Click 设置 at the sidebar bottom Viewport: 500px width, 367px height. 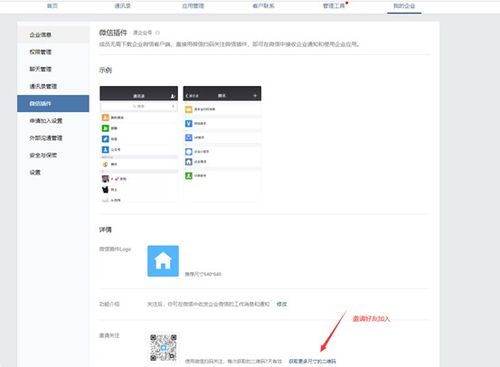(53, 172)
